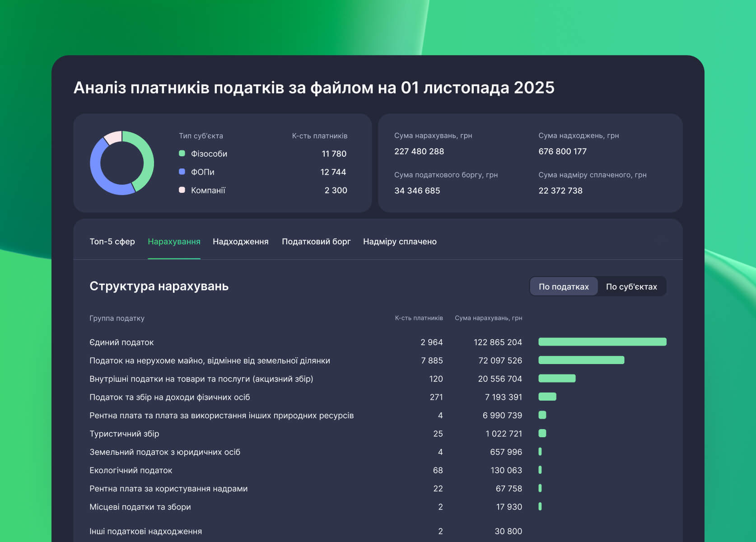Image resolution: width=756 pixels, height=542 pixels.
Task: Click the Фізособи legend label
Action: (x=209, y=154)
